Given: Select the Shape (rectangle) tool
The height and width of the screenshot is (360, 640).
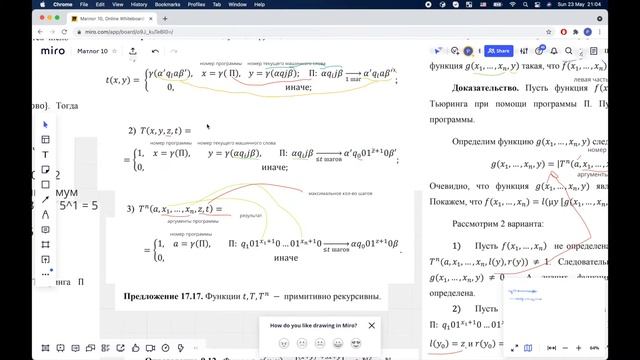Looking at the screenshot, I should [x=45, y=184].
